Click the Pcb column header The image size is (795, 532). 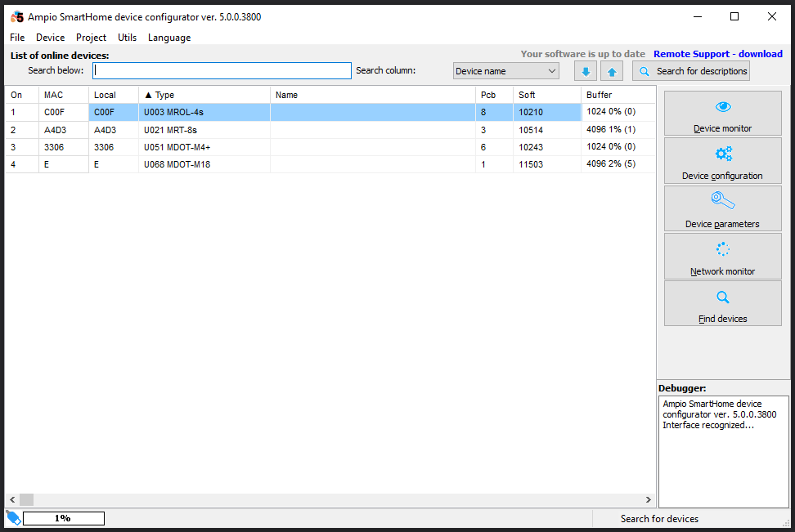coord(494,95)
